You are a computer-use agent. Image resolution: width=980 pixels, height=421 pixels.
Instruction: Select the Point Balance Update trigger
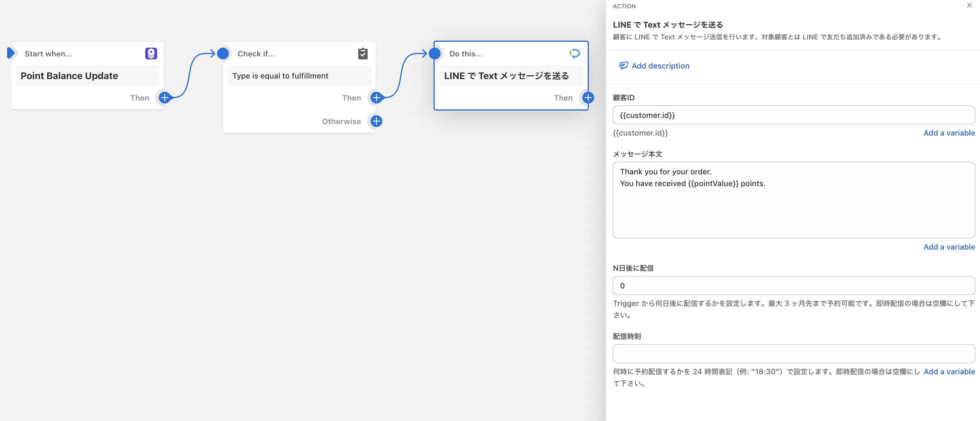pos(88,76)
